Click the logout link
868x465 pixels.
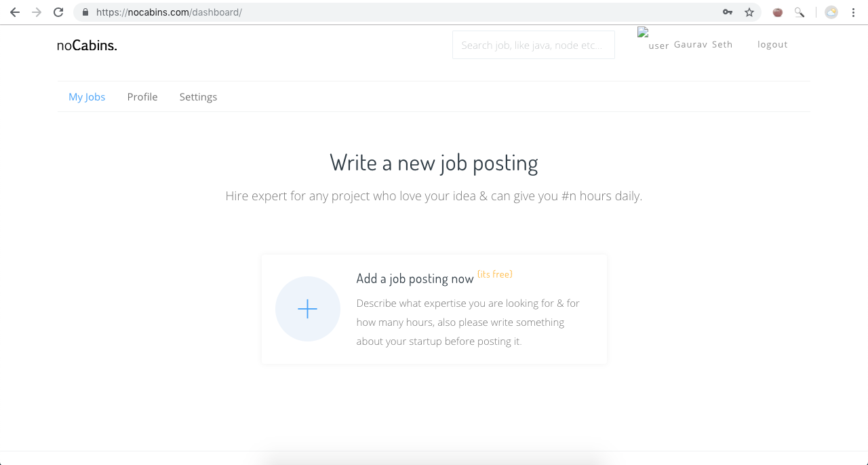click(772, 45)
